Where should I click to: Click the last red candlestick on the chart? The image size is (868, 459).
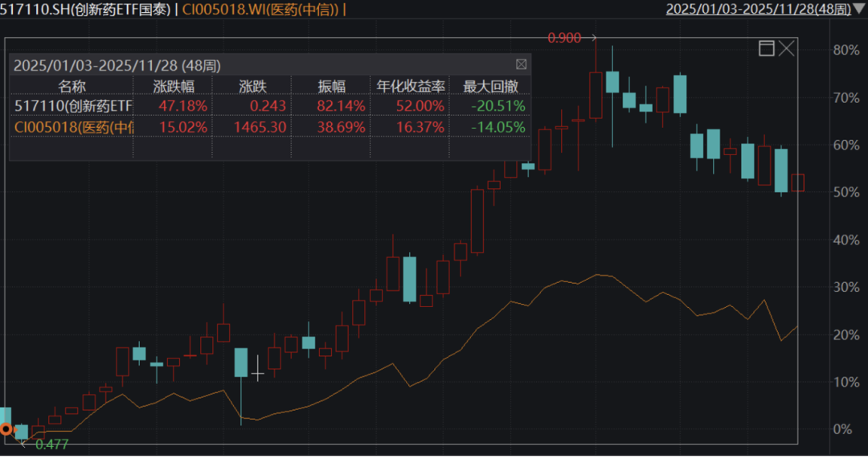tap(797, 182)
